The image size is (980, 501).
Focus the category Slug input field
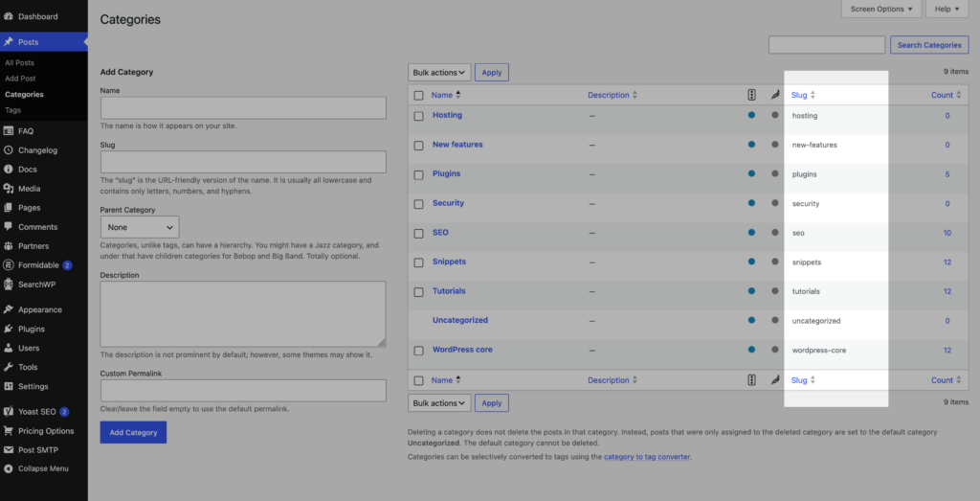pyautogui.click(x=243, y=162)
